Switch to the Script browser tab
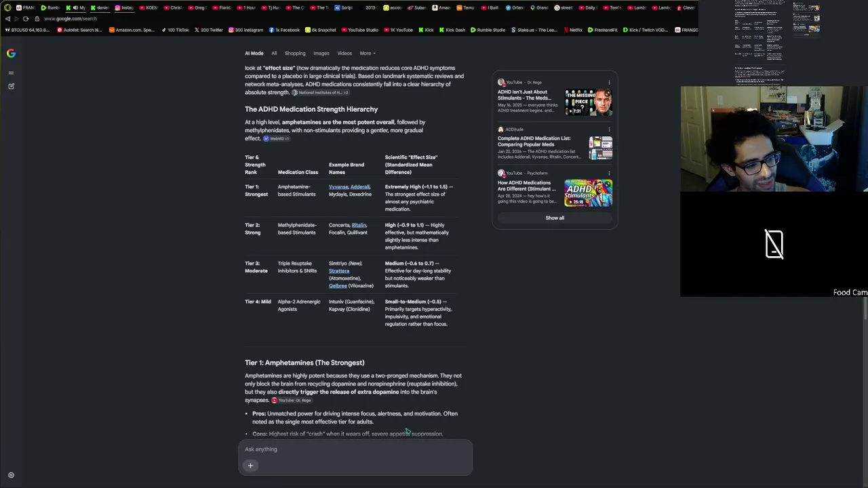The image size is (868, 488). [x=344, y=7]
